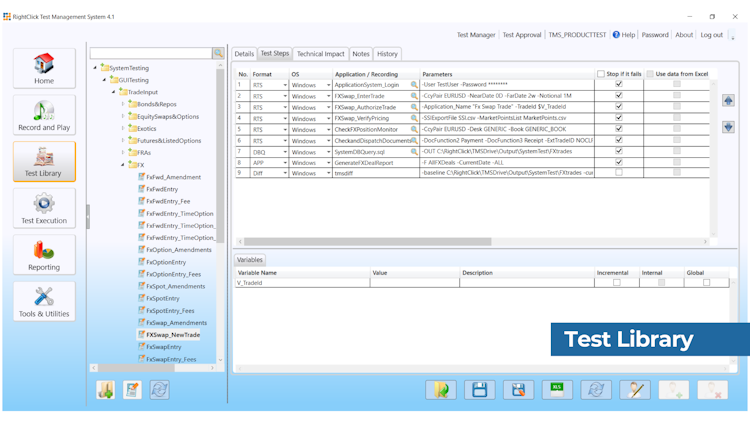Toggle the 'Stop if it fails' header checkbox

601,74
